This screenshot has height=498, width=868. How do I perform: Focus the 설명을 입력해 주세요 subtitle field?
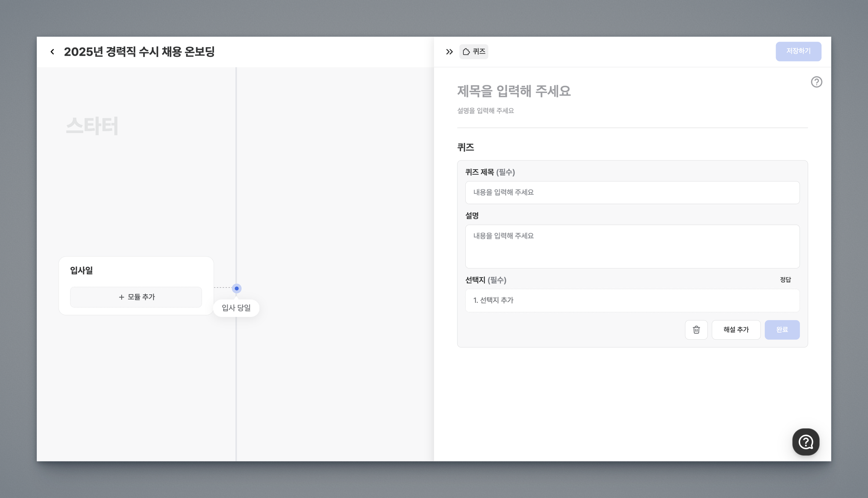pos(485,111)
